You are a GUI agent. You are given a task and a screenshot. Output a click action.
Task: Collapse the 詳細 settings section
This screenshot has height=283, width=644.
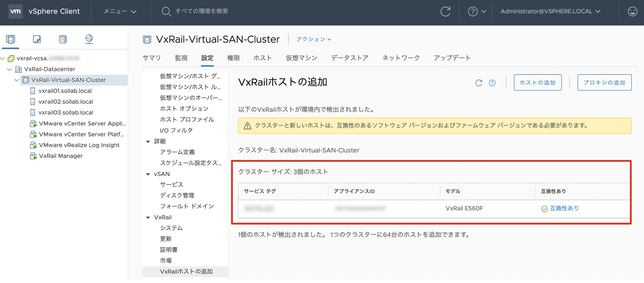click(x=148, y=141)
